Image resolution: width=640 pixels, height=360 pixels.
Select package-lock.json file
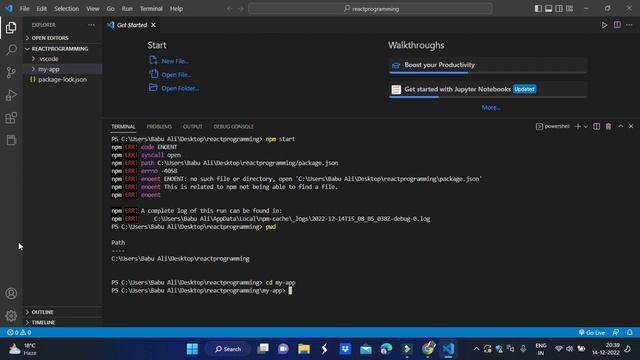pyautogui.click(x=62, y=80)
